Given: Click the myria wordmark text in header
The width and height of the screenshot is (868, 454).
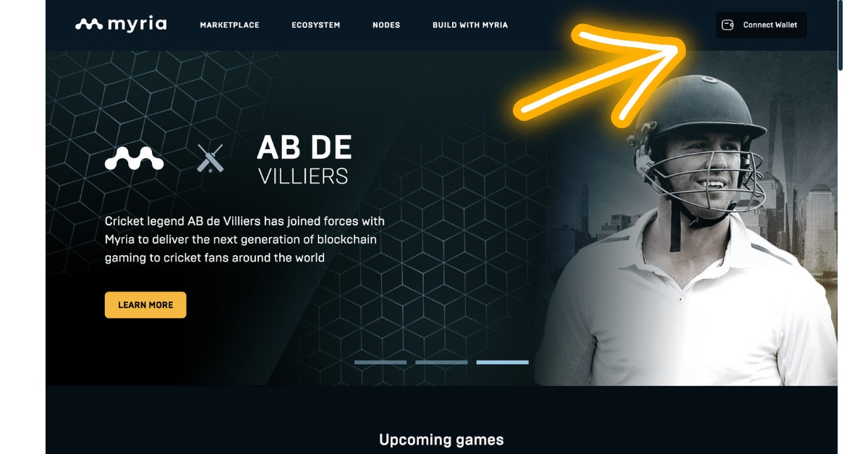Looking at the screenshot, I should point(137,25).
